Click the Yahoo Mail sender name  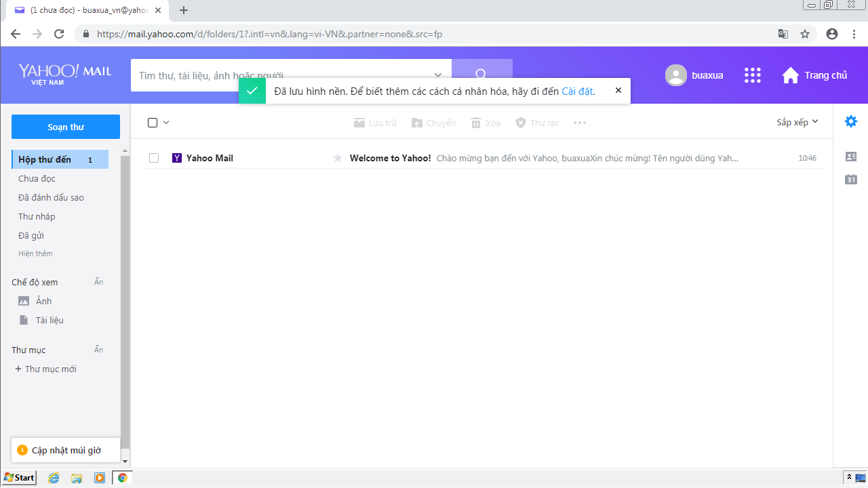coord(210,158)
